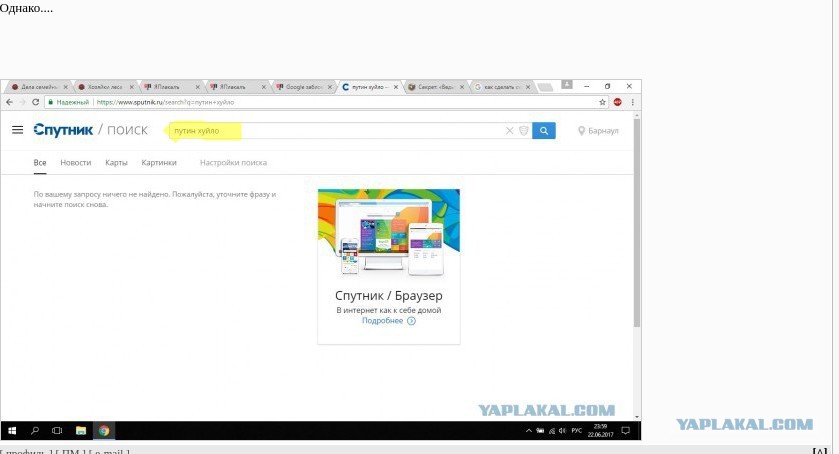Click the green Надежный padlock indicator
Viewport: 839px width, 454px height.
point(68,102)
